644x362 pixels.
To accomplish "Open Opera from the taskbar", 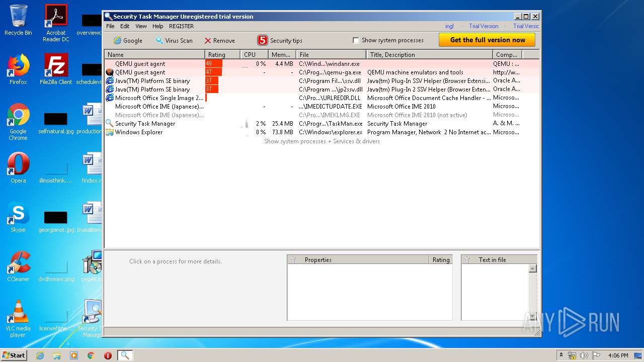I will [x=108, y=355].
